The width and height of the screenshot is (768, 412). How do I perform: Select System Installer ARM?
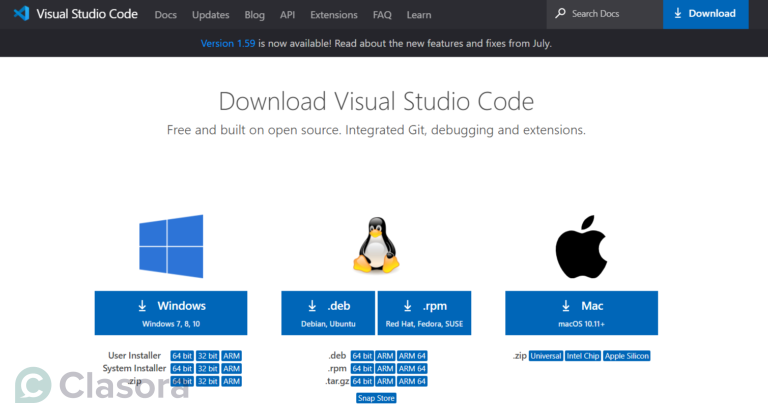tap(231, 368)
